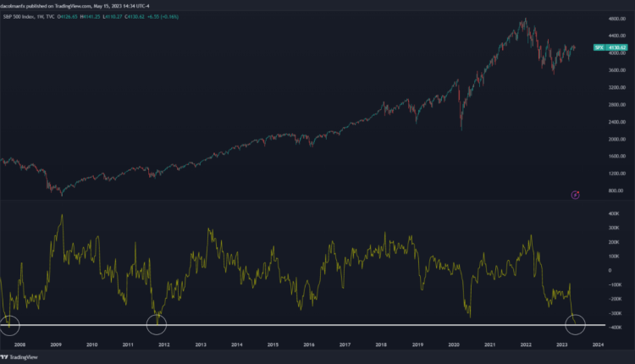This screenshot has width=635, height=364.
Task: Click the circle marker near 2023
Action: (576, 322)
